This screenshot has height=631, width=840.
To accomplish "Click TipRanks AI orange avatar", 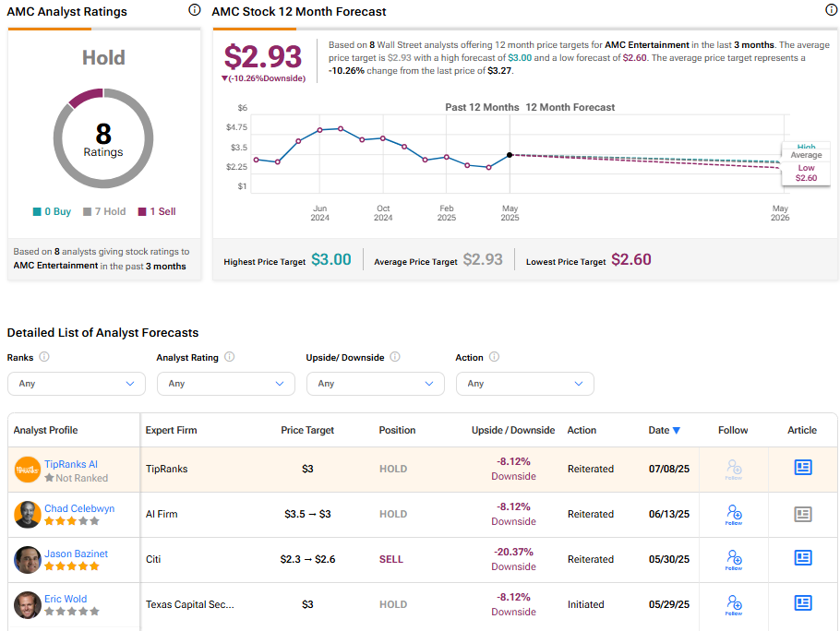I will coord(28,470).
